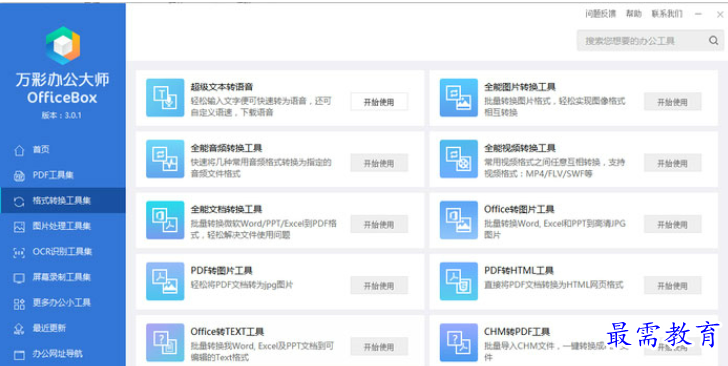Click the 全能视频转换工具 tool icon
Image resolution: width=728 pixels, height=366 pixels.
point(459,159)
